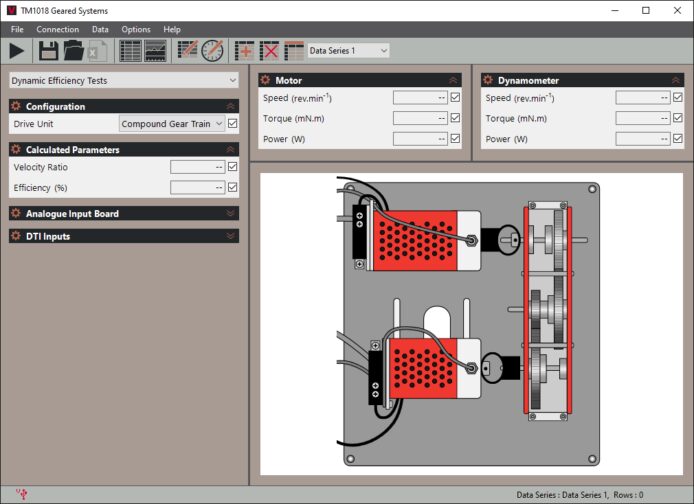The height and width of the screenshot is (504, 694).
Task: Toggle the Velocity Ratio checkbox
Action: point(232,167)
